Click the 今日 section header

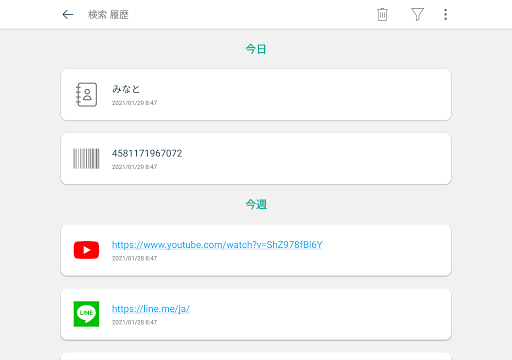coord(256,49)
